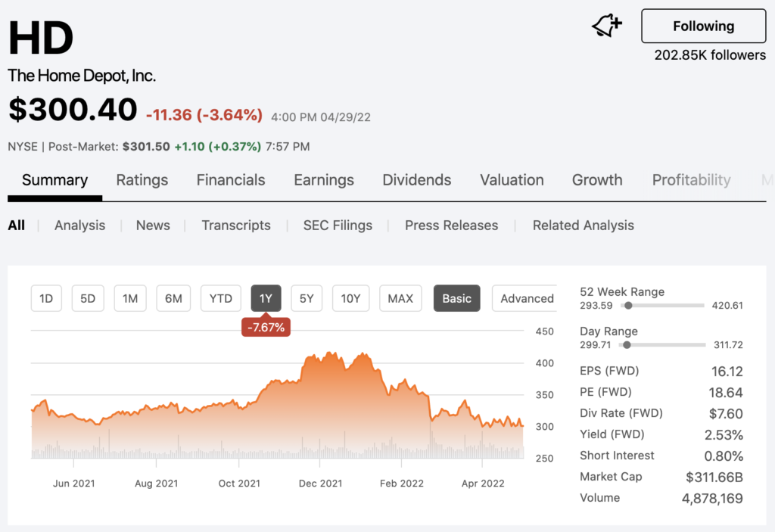Open the Summary tab
Screen dimensions: 775x532
click(54, 180)
